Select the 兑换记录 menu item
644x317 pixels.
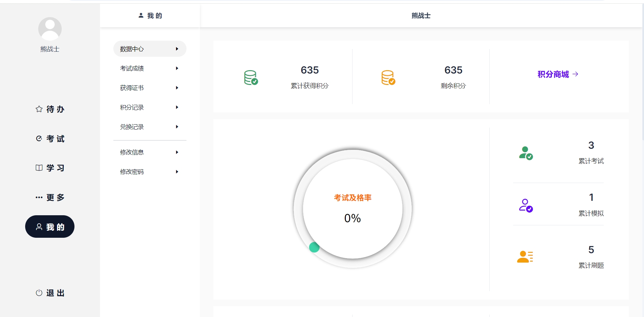[132, 127]
